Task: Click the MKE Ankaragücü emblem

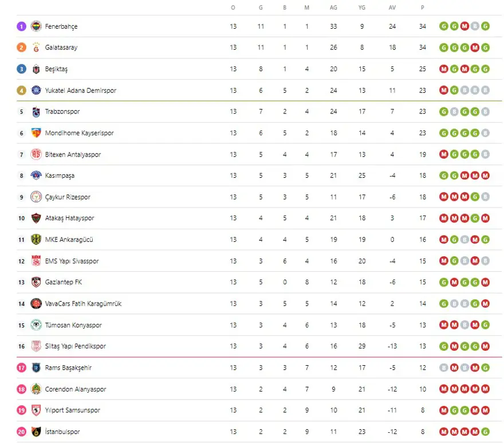Action: 36,240
